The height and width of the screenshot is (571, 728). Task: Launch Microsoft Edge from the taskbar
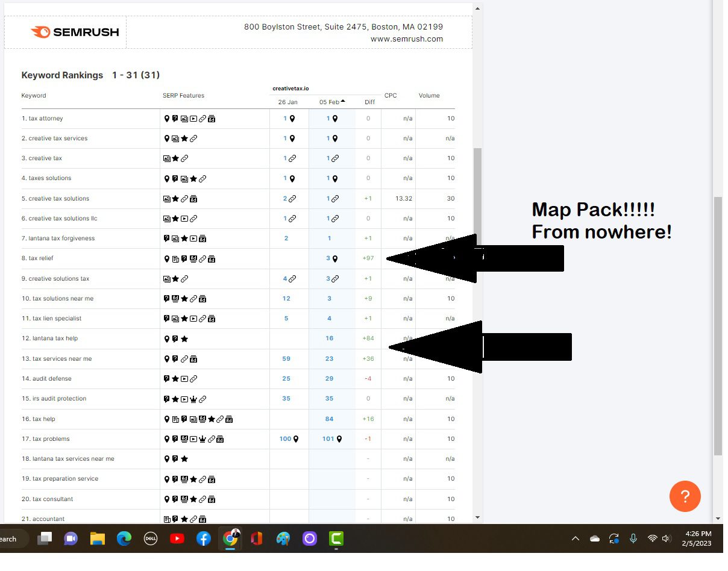(x=124, y=538)
